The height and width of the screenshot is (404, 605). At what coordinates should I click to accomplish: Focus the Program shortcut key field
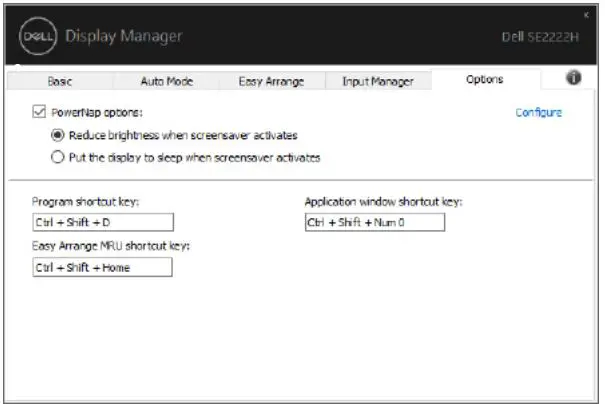(x=103, y=222)
